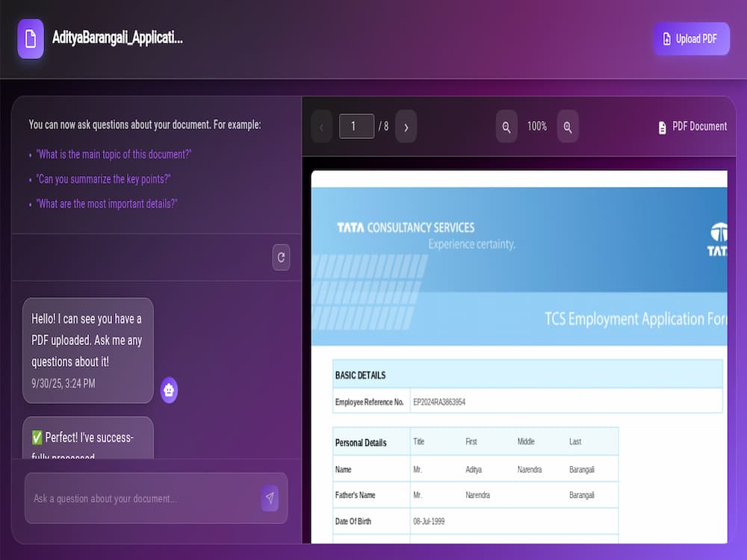The width and height of the screenshot is (747, 560).
Task: Click the Date Of Birth label
Action: pos(353,521)
